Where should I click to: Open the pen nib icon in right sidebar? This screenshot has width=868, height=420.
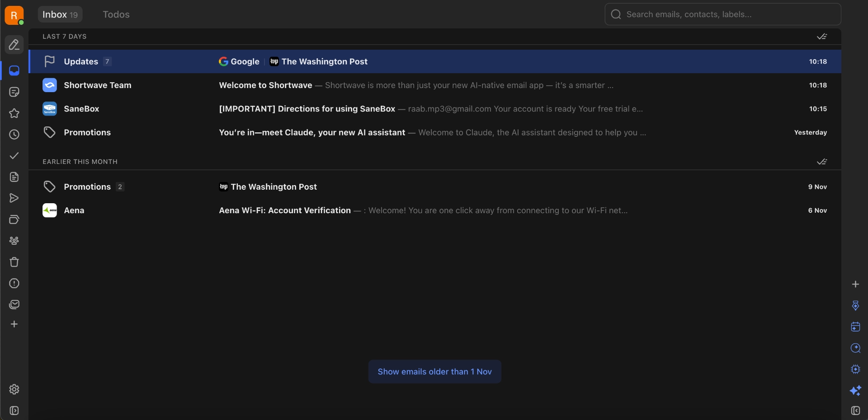click(x=855, y=305)
